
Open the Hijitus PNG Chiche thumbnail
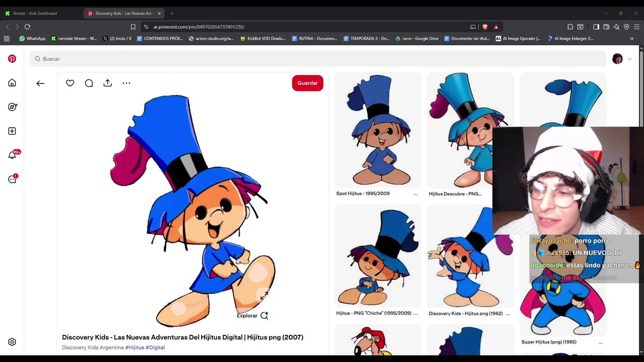(x=378, y=256)
